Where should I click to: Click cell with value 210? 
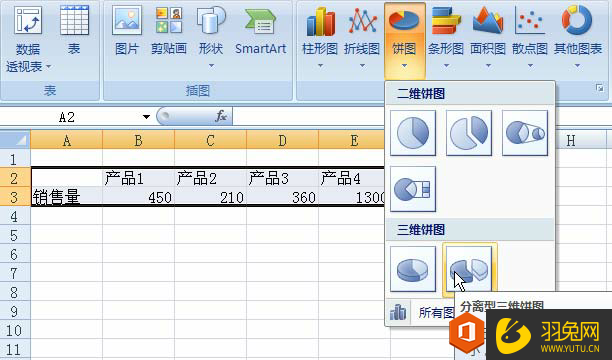point(210,197)
